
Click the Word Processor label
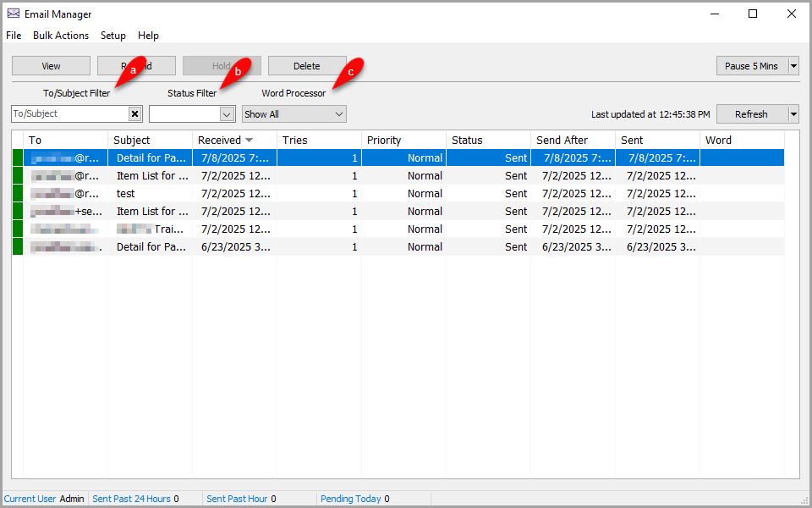(294, 93)
